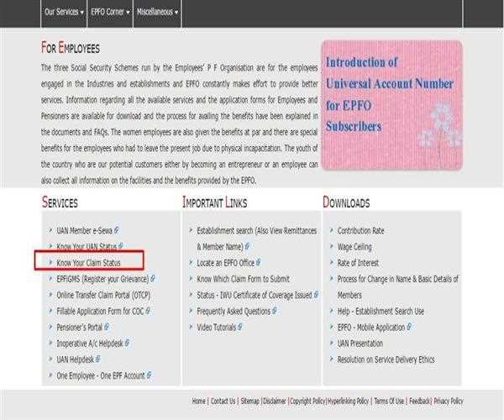Open the Feedback footer link
The width and height of the screenshot is (504, 420).
tap(419, 401)
